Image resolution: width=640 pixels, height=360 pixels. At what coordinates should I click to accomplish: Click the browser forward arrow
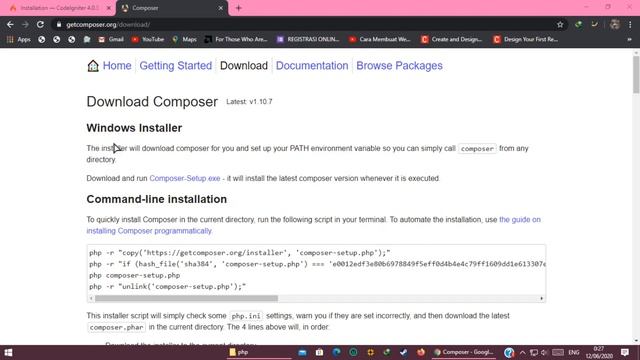point(25,24)
